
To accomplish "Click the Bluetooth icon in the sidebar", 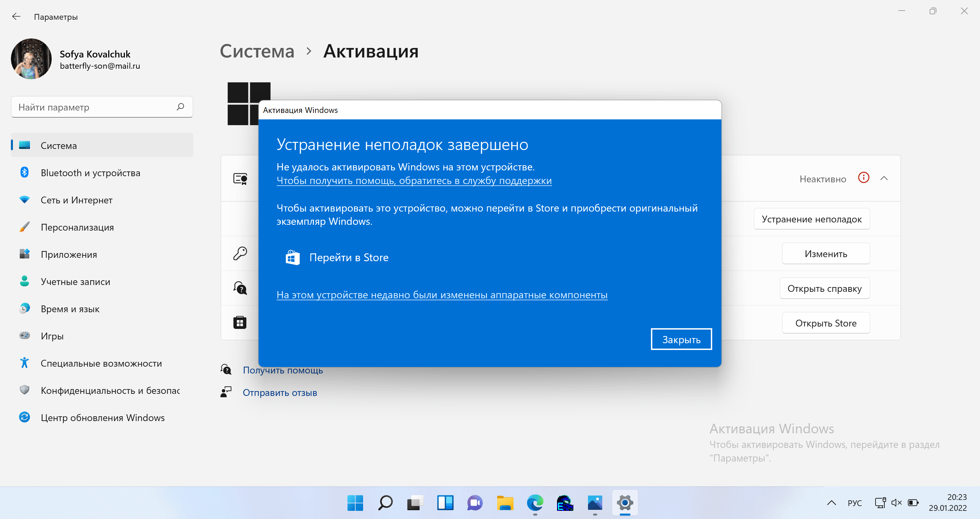I will click(24, 172).
